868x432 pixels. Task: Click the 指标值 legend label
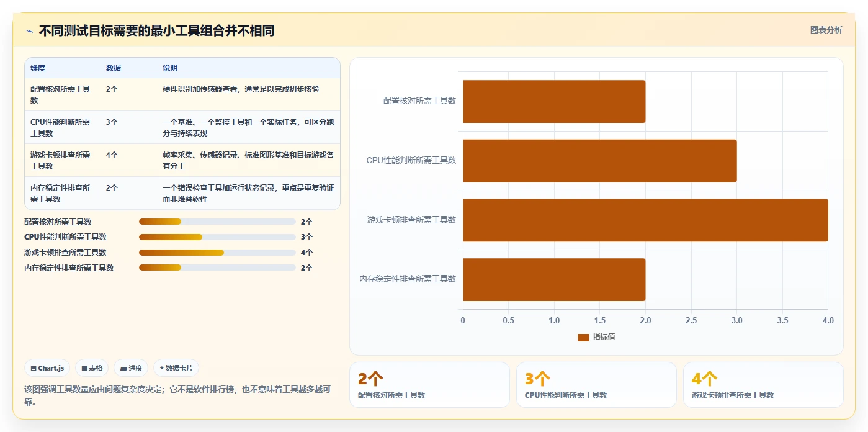[604, 337]
